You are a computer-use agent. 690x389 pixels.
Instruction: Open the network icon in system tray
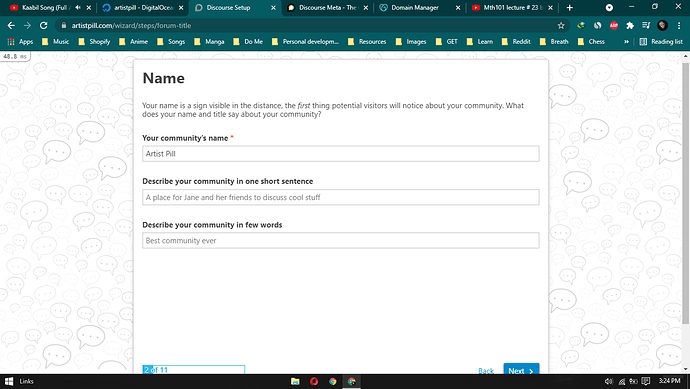(x=621, y=382)
